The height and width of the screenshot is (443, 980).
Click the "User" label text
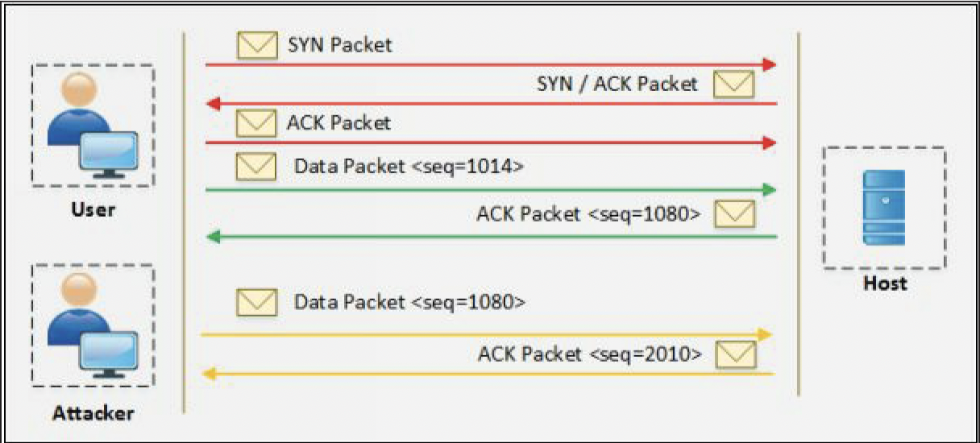coord(93,211)
